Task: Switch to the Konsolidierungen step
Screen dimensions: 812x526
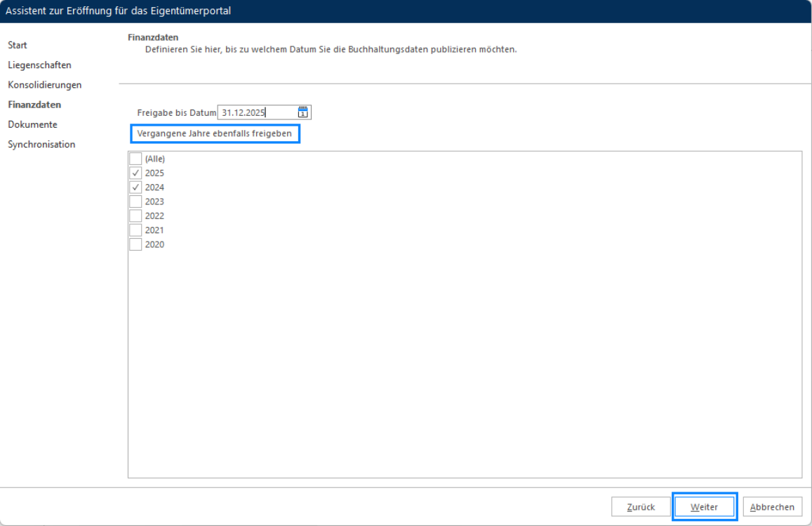Action: (x=44, y=84)
